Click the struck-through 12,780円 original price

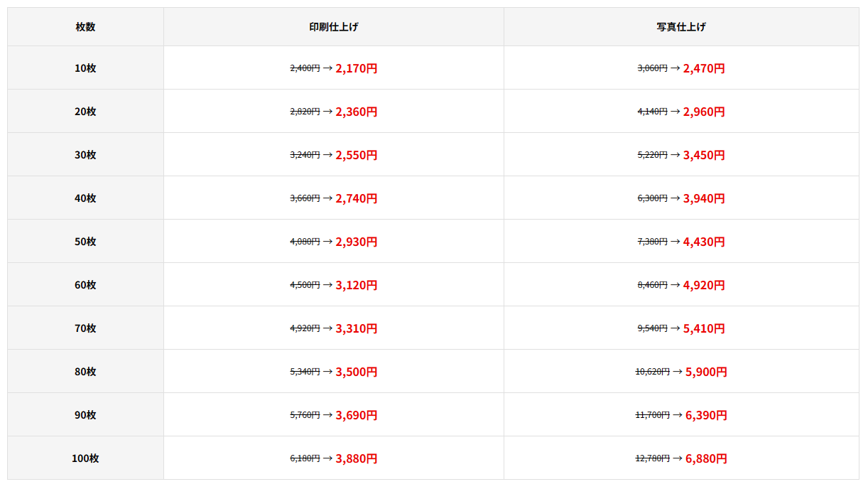(652, 458)
